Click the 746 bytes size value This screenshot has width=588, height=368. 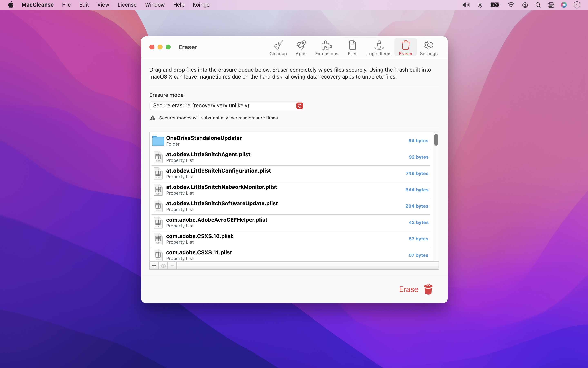417,173
